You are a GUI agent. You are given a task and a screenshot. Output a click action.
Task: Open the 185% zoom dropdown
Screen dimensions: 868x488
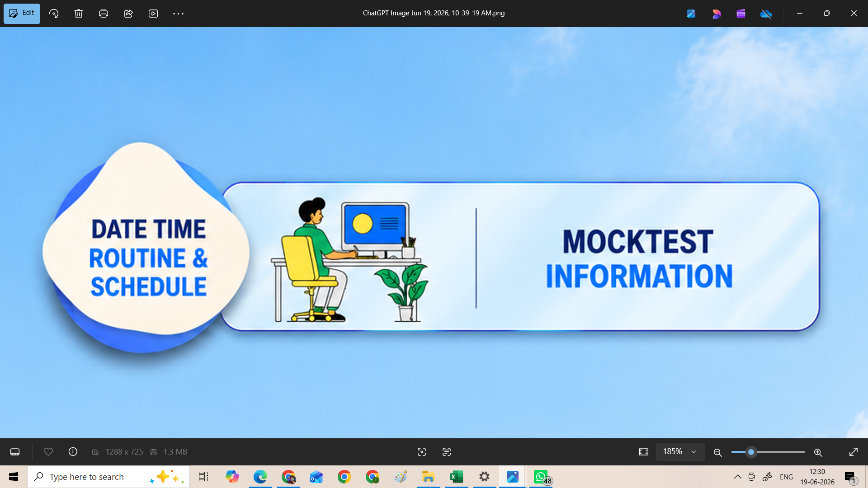(680, 452)
